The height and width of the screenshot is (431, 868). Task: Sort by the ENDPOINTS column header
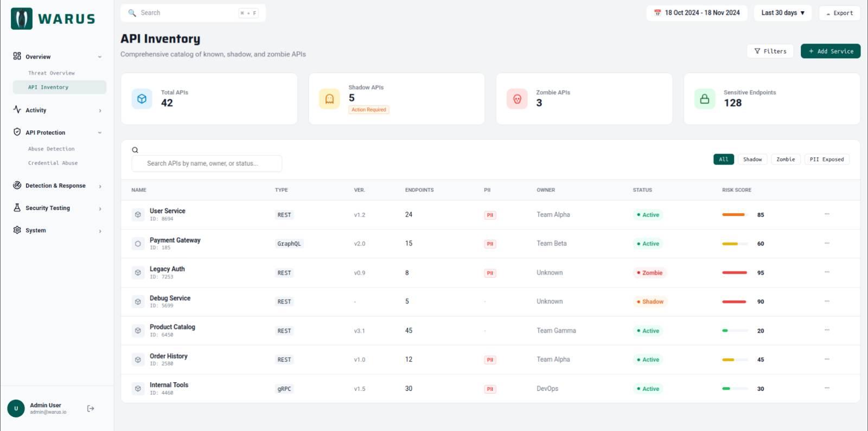point(419,190)
